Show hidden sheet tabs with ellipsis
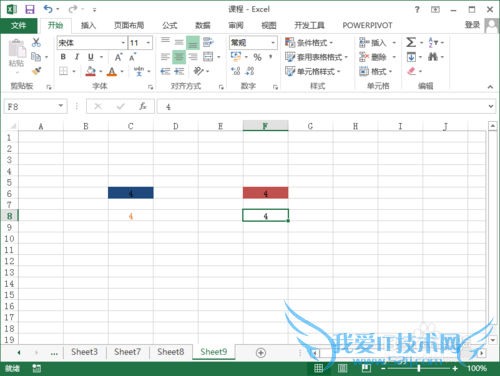This screenshot has width=500, height=376. pos(54,353)
